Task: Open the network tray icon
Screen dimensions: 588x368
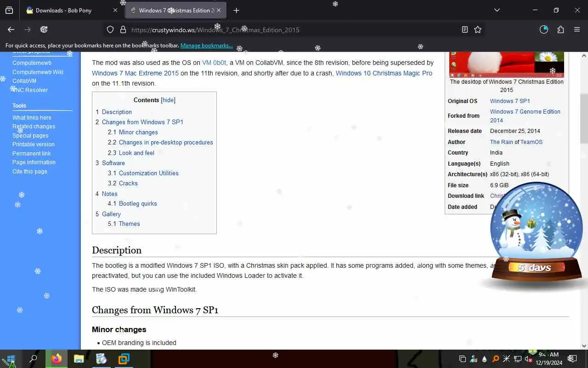Action: (x=518, y=359)
